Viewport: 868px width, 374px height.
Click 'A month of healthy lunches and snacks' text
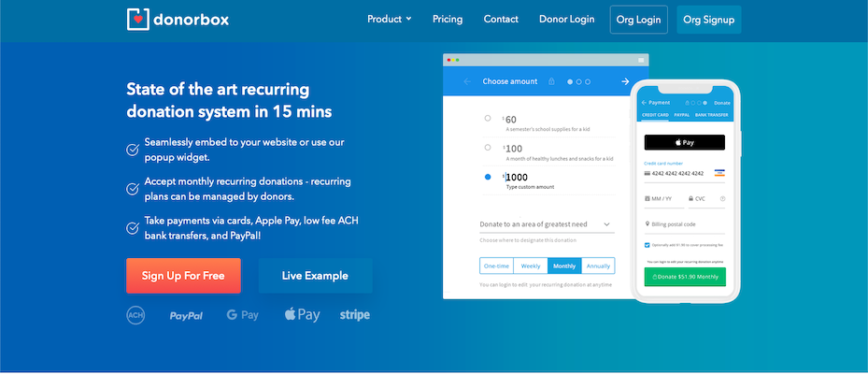pyautogui.click(x=560, y=158)
